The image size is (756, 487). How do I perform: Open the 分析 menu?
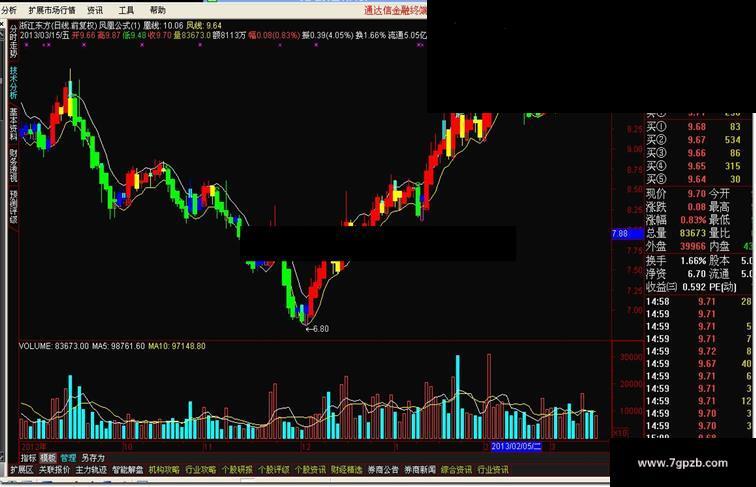9,10
